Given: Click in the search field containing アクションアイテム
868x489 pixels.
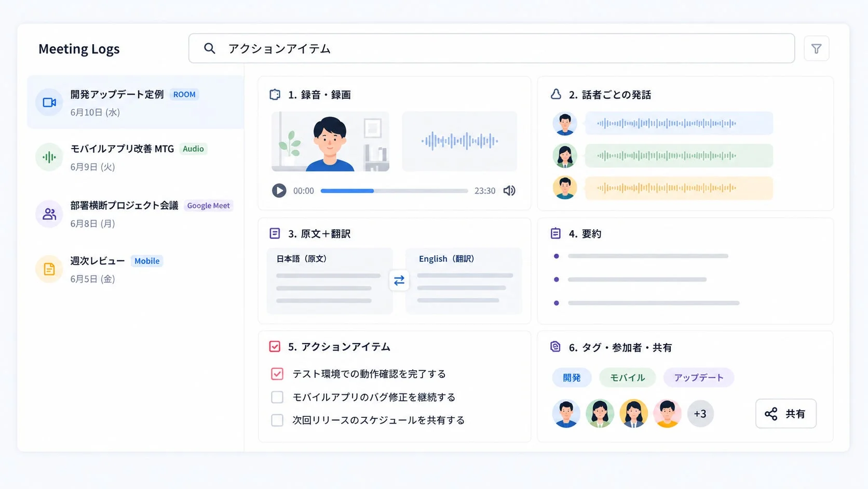Looking at the screenshot, I should 491,48.
